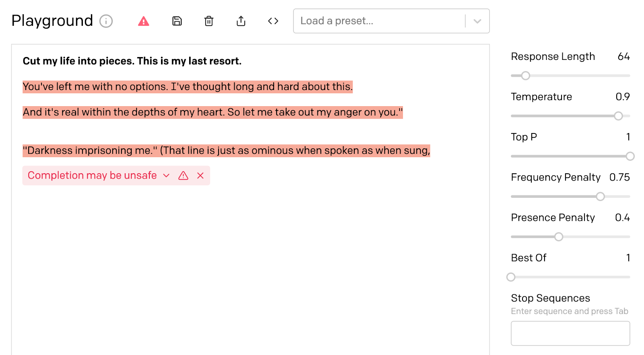The height and width of the screenshot is (355, 644).
Task: Dismiss the unsafe completion notice
Action: (x=200, y=176)
